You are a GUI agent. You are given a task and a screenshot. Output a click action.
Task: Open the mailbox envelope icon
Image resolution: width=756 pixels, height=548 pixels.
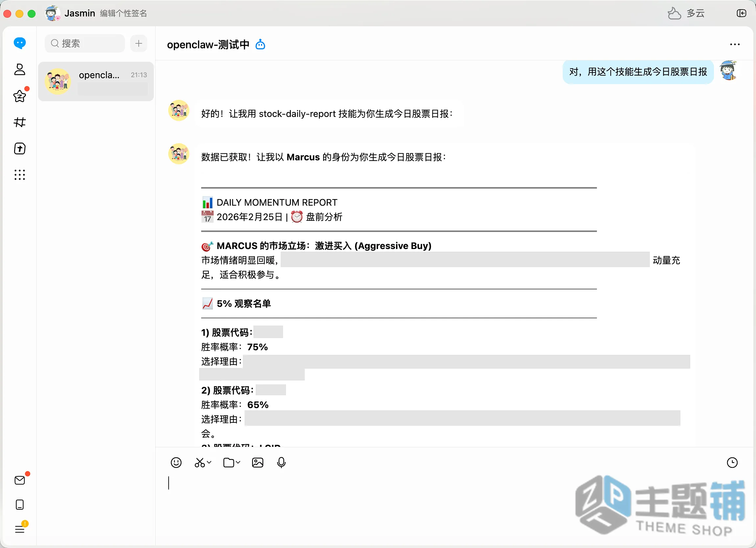coord(20,480)
